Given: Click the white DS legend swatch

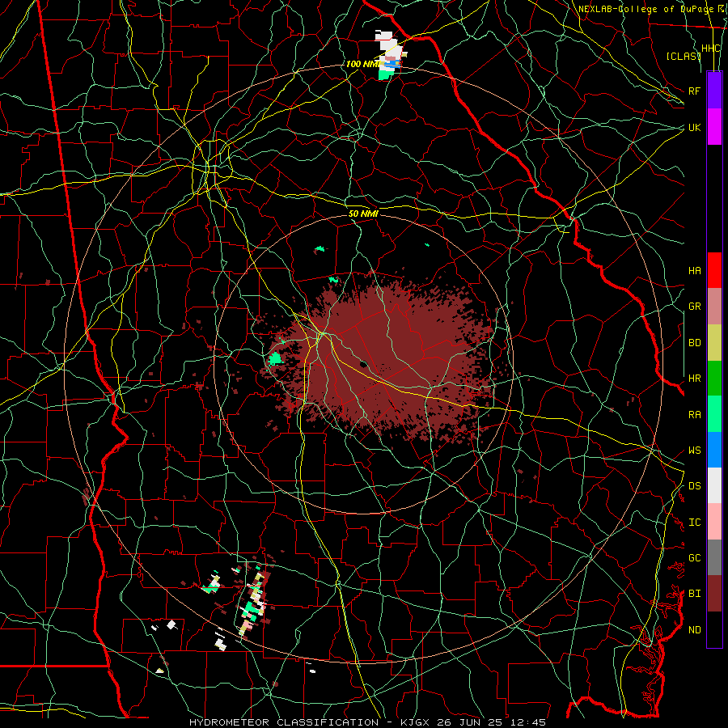Looking at the screenshot, I should coord(714,485).
